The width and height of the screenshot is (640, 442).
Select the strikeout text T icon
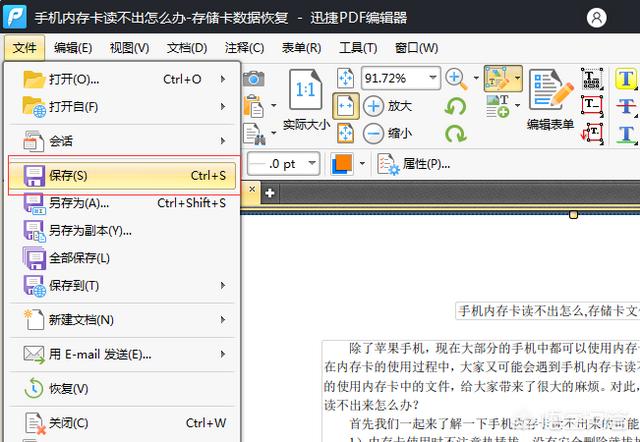click(x=626, y=106)
